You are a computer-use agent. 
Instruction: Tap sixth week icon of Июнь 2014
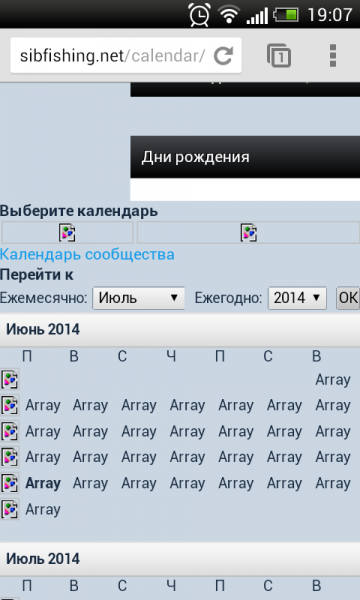click(x=10, y=509)
